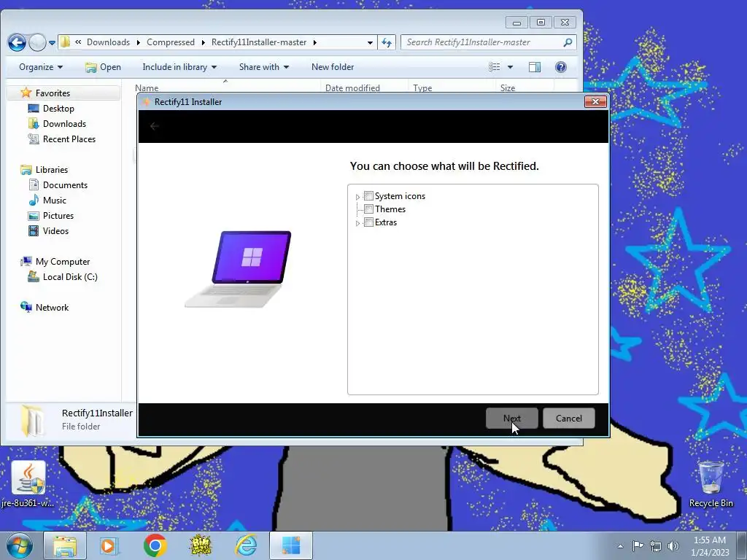The width and height of the screenshot is (747, 560).
Task: Open network status tray icon
Action: (x=656, y=545)
